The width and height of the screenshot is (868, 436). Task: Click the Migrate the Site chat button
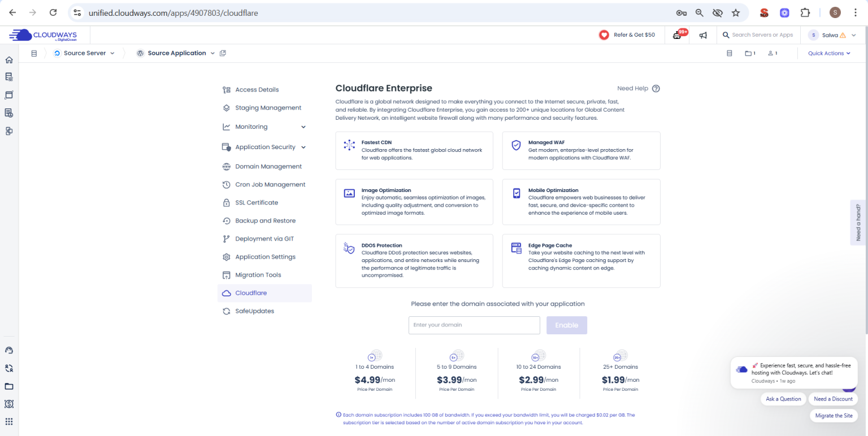pos(834,415)
